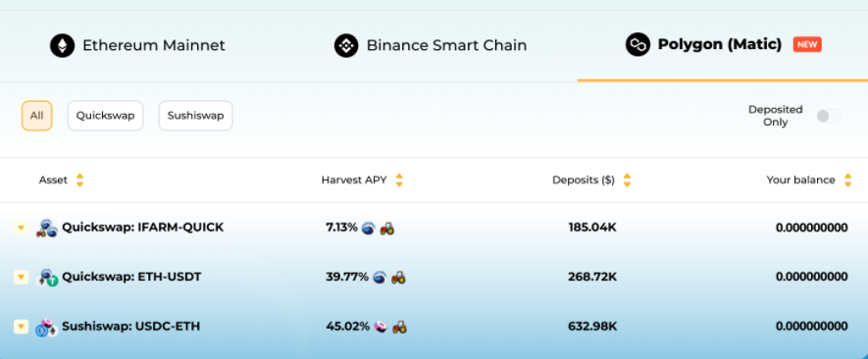Click tractor icon beside 7.13% APY

tap(387, 228)
